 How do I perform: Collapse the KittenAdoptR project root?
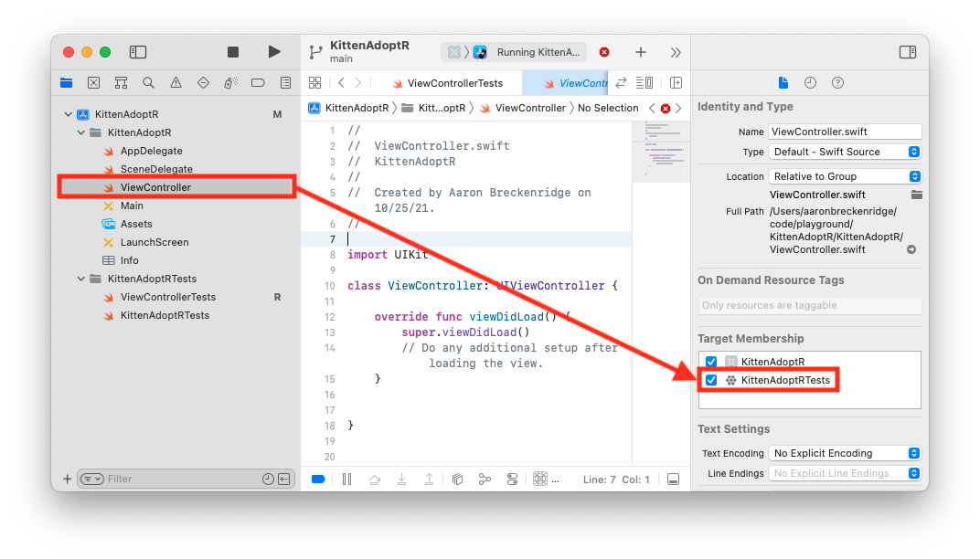(x=69, y=114)
